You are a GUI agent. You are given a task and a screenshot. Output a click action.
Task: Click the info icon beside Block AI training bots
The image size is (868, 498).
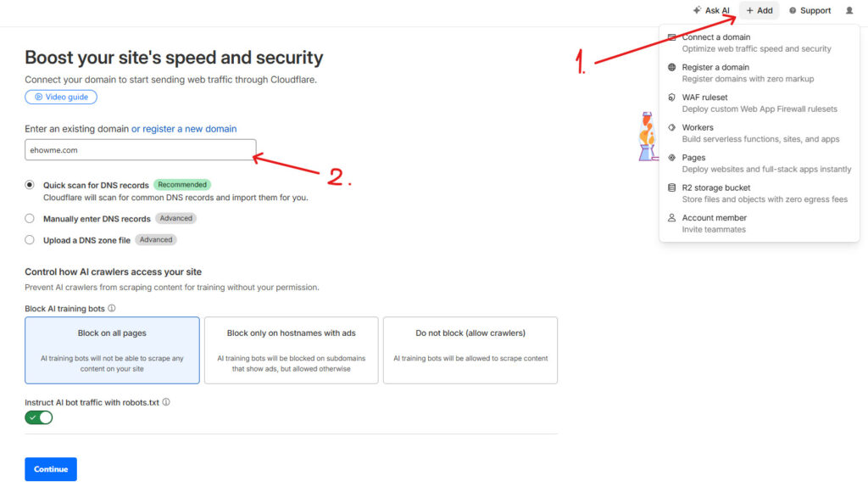point(112,308)
